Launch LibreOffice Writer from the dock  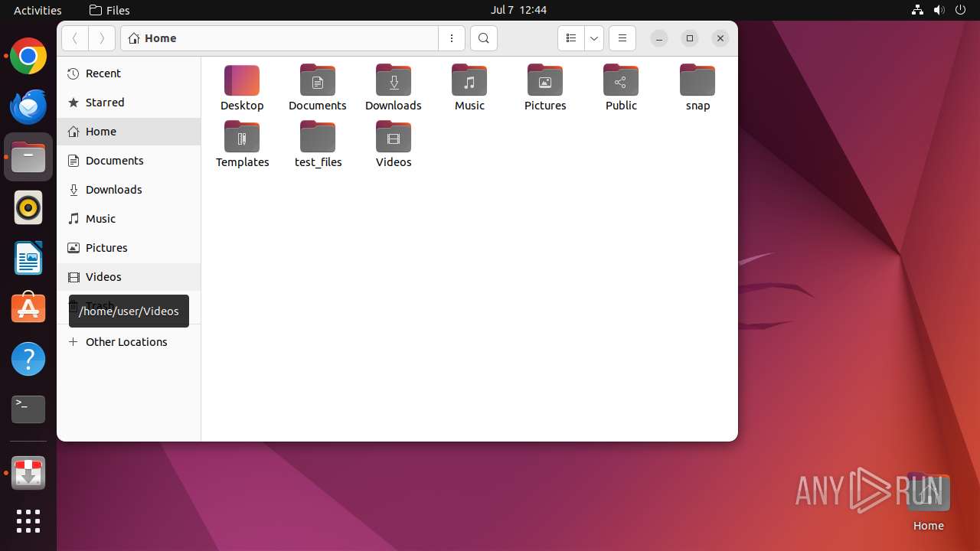click(28, 258)
